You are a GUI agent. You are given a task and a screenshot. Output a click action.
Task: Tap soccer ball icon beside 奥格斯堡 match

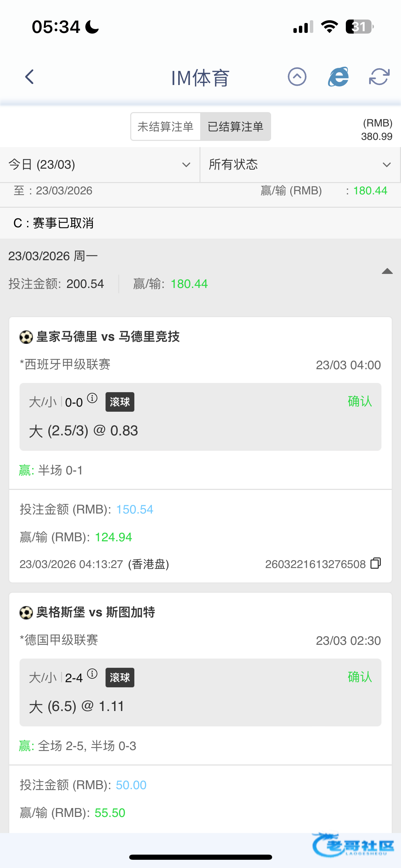[x=26, y=613]
